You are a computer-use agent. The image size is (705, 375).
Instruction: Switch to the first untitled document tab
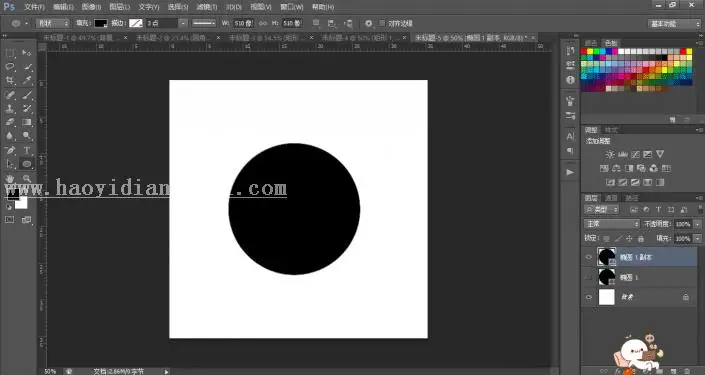pyautogui.click(x=79, y=38)
